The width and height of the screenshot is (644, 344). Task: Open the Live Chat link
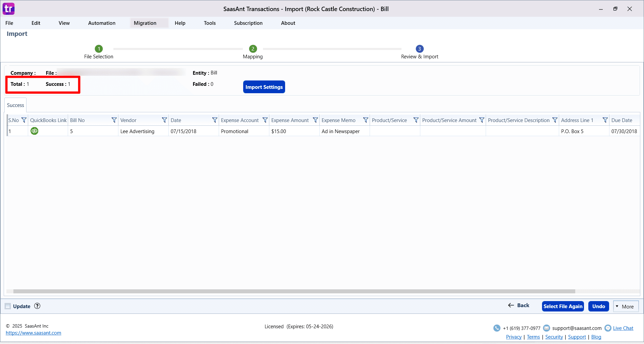[623, 328]
